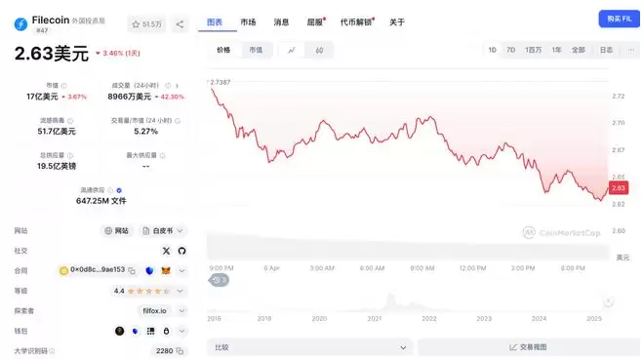Click 2021 on the history timeline
644x359 pixels.
click(x=374, y=319)
